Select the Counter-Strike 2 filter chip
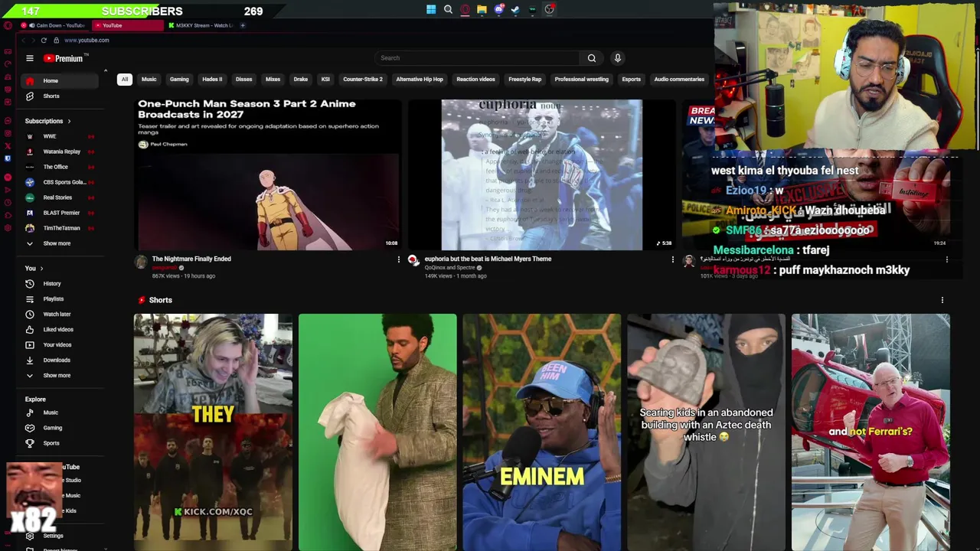 pos(363,79)
